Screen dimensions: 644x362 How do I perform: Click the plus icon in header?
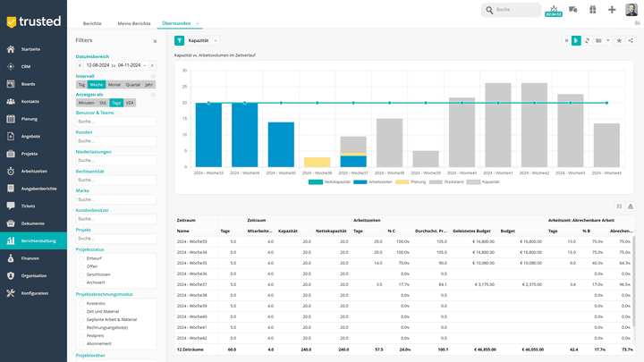click(612, 10)
